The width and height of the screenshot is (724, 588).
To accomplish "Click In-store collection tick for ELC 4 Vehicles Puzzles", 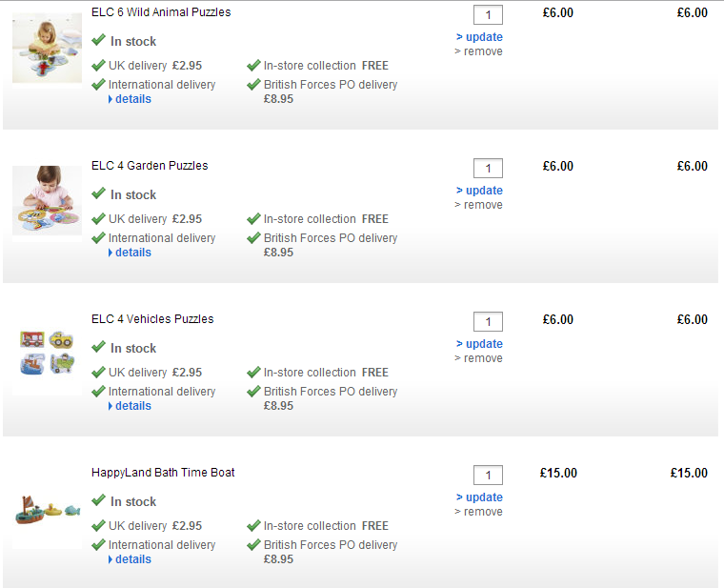I will pyautogui.click(x=253, y=372).
